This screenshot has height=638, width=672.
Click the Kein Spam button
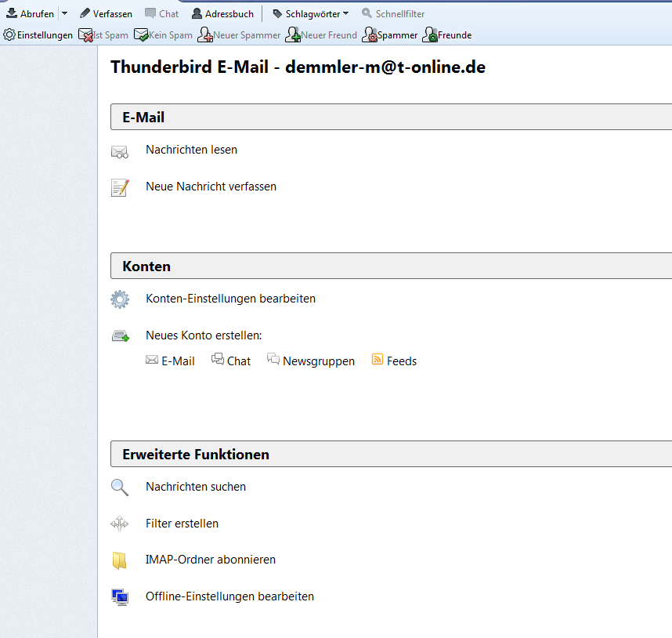click(163, 34)
